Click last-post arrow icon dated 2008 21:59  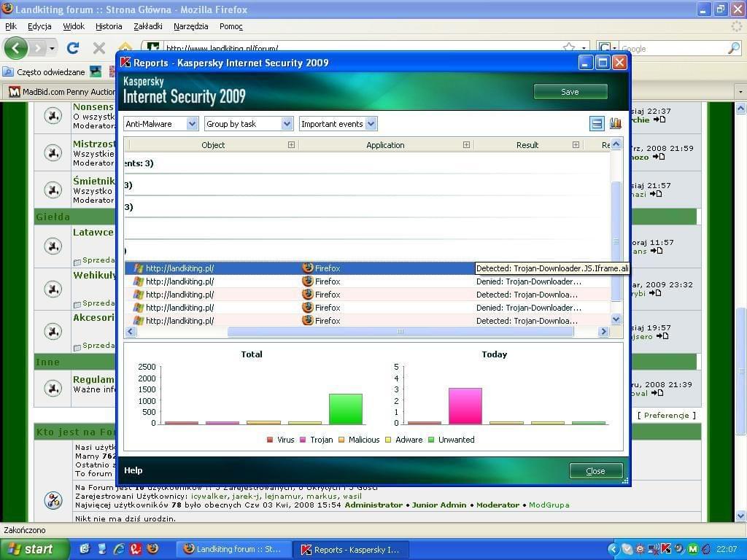[659, 157]
